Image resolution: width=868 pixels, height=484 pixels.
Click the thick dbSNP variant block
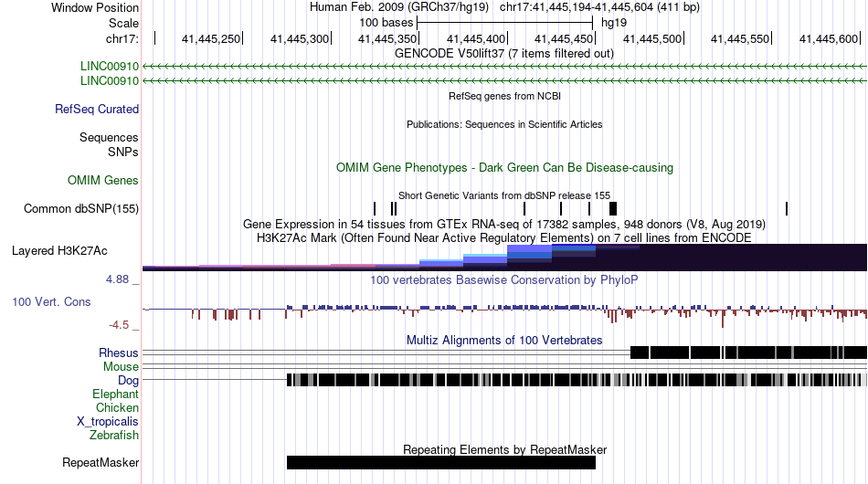point(613,208)
